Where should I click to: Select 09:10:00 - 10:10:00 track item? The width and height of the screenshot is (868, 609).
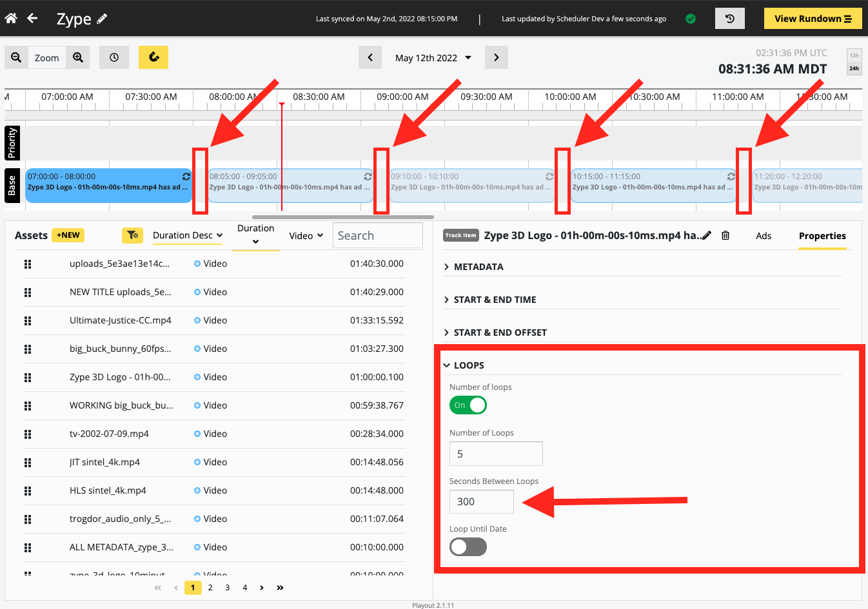(472, 186)
